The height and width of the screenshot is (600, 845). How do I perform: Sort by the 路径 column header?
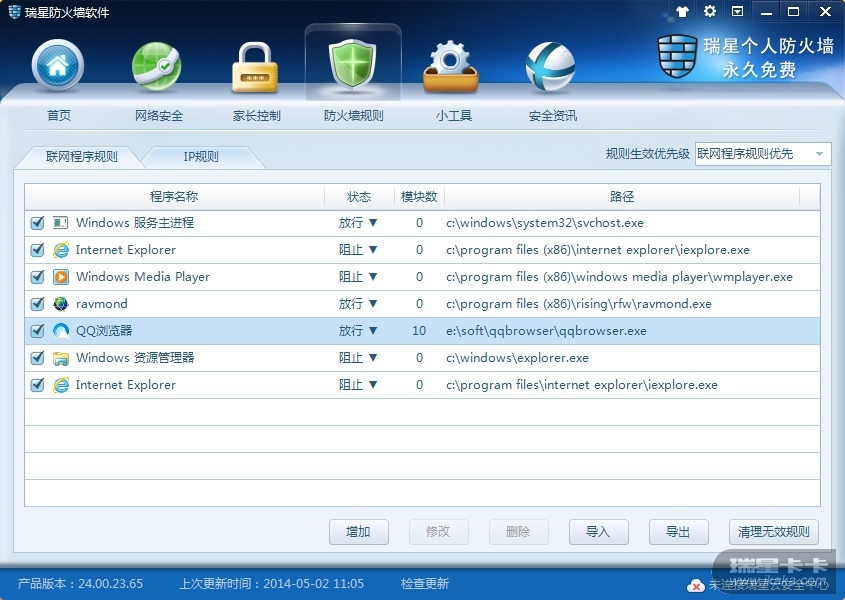click(x=622, y=197)
